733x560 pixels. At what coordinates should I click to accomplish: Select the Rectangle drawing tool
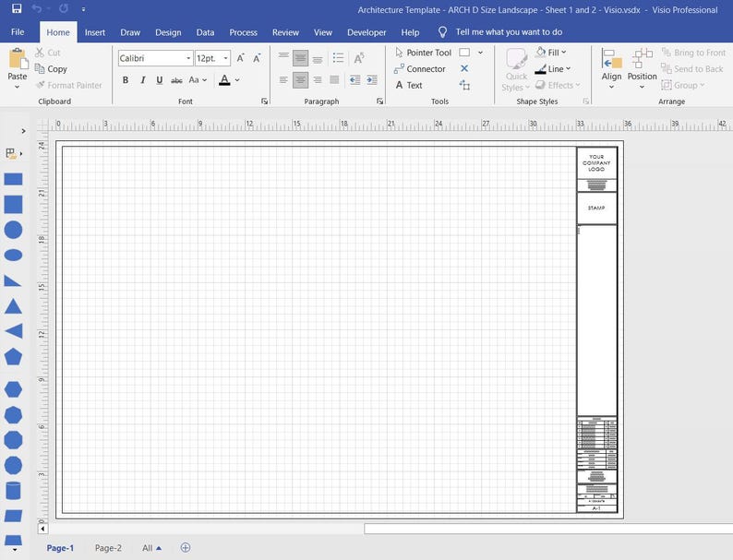click(464, 53)
